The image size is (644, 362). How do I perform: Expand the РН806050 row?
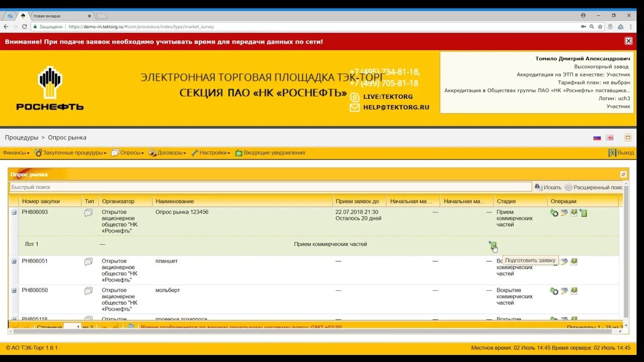point(14,291)
